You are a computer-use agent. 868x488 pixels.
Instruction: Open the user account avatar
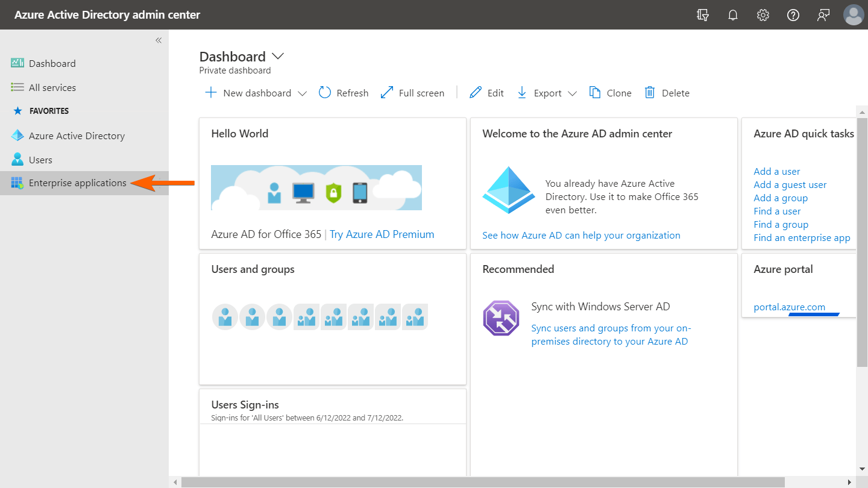854,15
